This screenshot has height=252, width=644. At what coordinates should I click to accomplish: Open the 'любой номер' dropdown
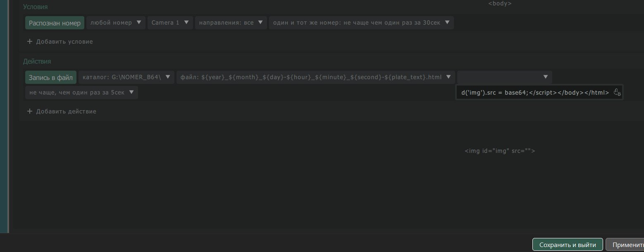[x=116, y=23]
